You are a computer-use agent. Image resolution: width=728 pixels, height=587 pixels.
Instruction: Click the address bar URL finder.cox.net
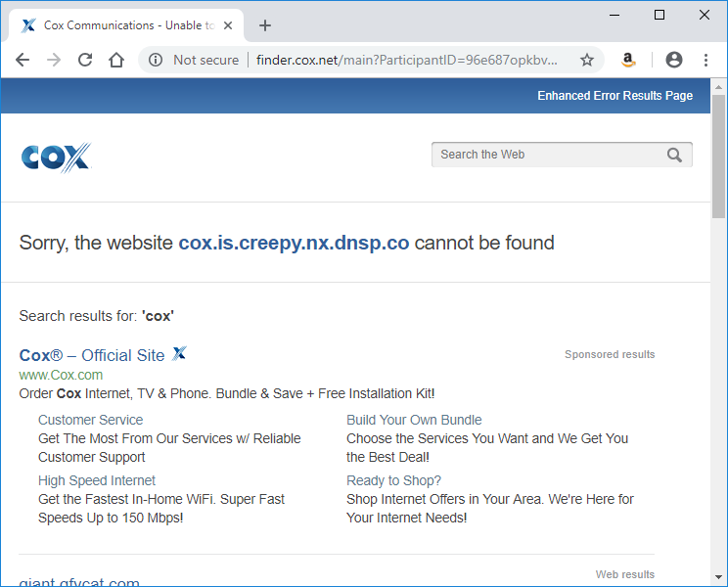click(x=407, y=60)
